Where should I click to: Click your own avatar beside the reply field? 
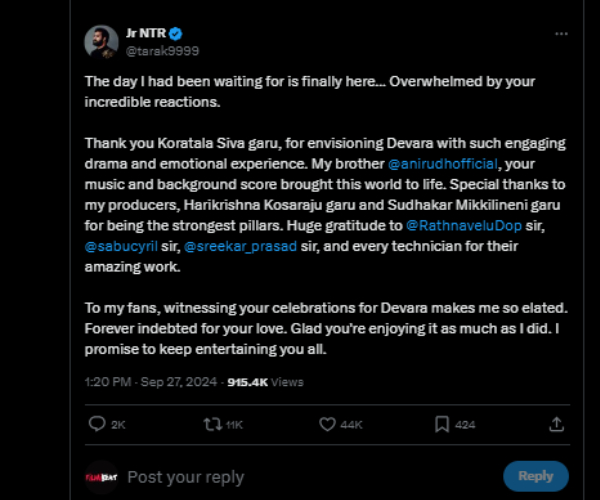(x=101, y=477)
